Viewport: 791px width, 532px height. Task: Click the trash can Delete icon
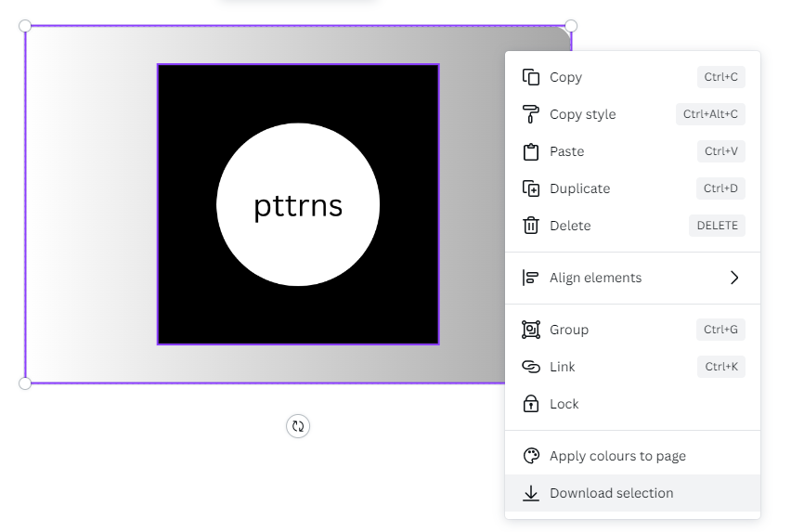pyautogui.click(x=531, y=226)
